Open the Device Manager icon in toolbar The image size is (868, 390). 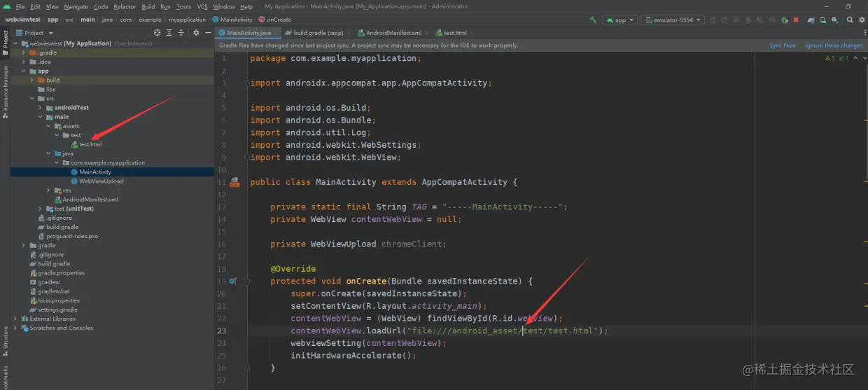tap(823, 20)
